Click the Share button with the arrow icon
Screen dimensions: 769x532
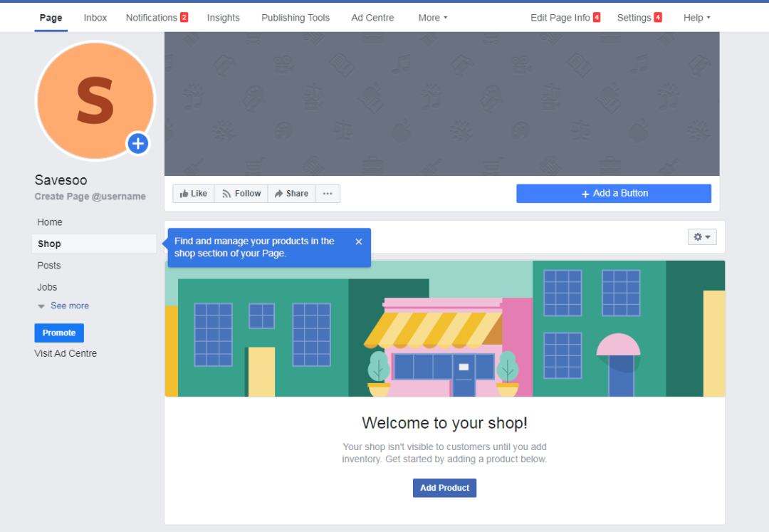(291, 194)
